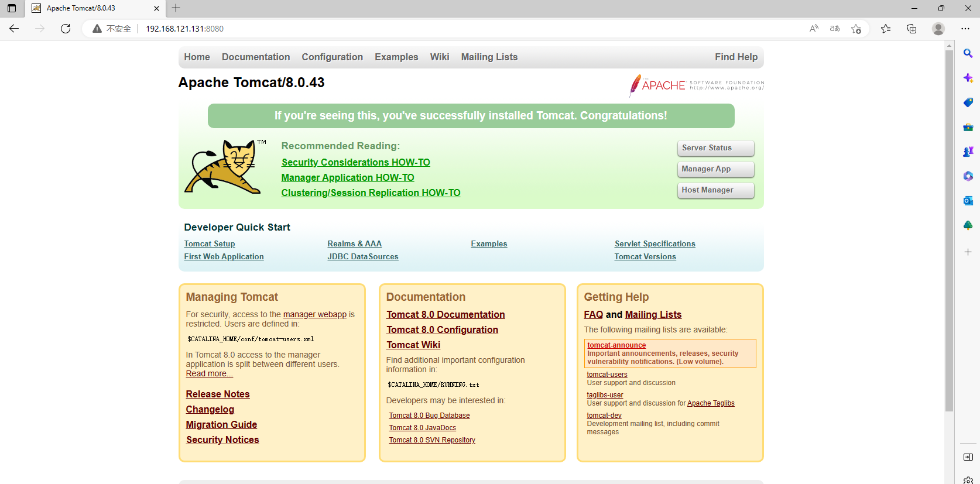Click the translate page icon

[835, 29]
